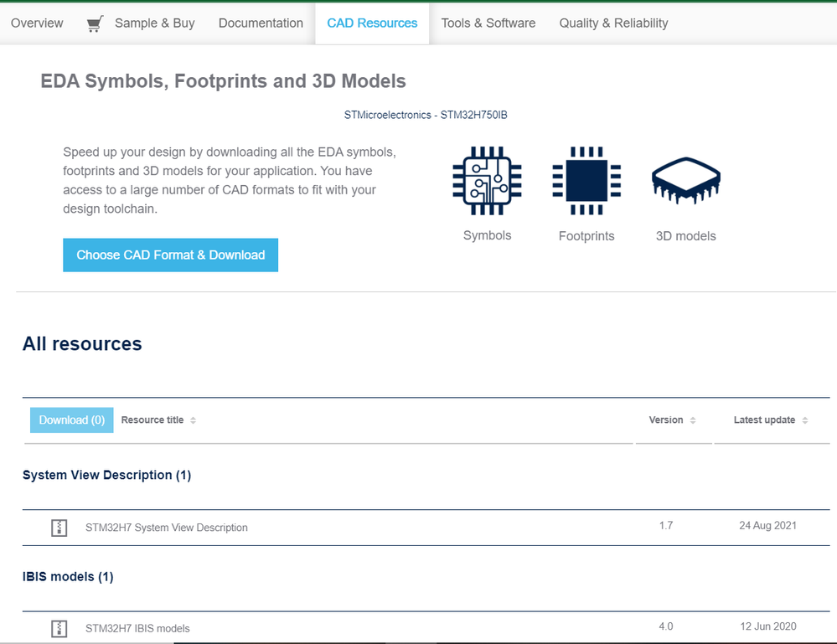This screenshot has height=644, width=837.
Task: Open STM32H7 IBIS models resource
Action: pyautogui.click(x=137, y=629)
